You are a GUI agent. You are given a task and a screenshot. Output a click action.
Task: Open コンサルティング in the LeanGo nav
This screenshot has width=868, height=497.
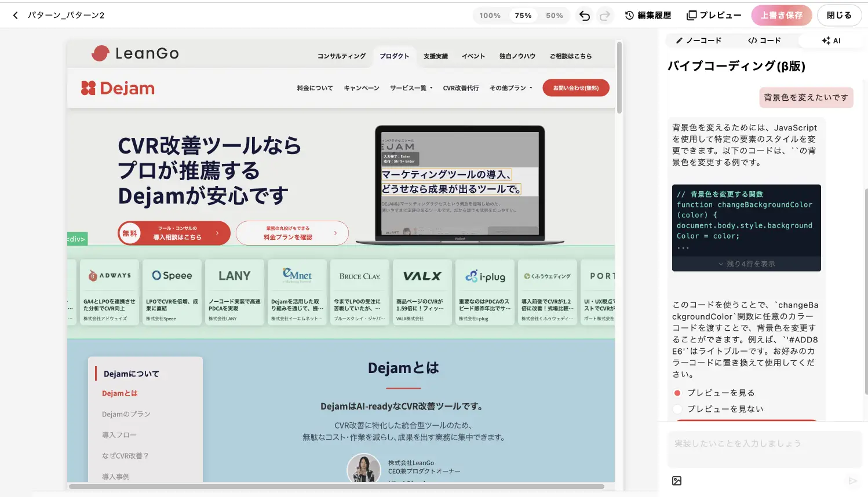pyautogui.click(x=341, y=56)
